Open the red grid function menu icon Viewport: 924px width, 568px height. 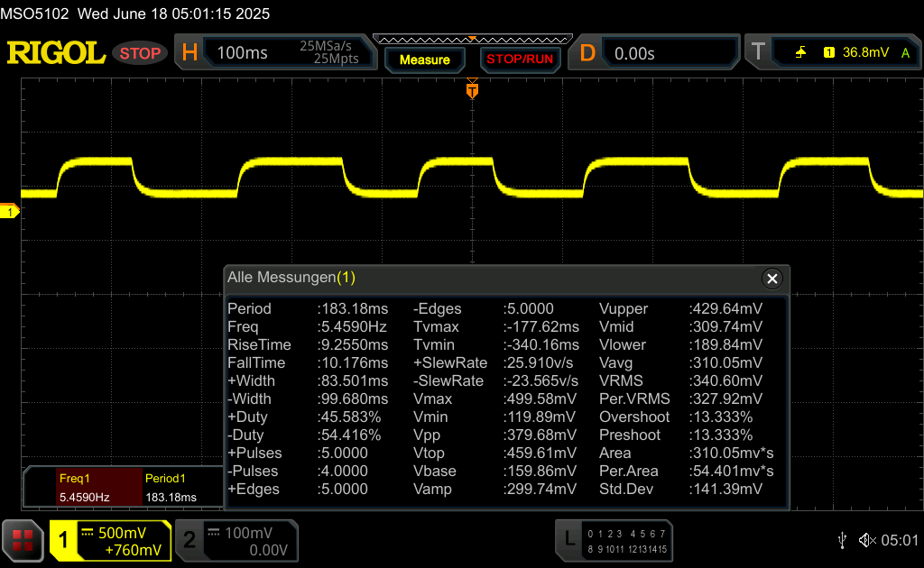23,540
